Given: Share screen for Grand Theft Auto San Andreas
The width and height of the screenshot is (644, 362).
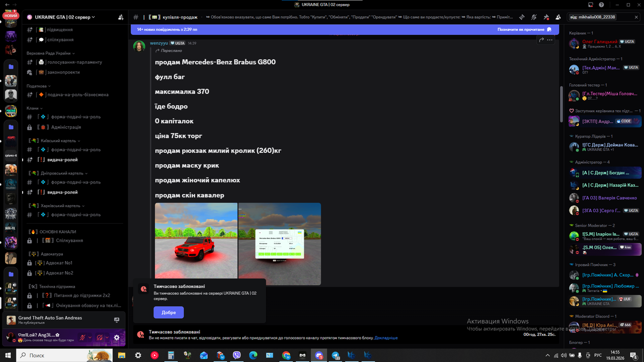Looking at the screenshot, I should pyautogui.click(x=117, y=320).
